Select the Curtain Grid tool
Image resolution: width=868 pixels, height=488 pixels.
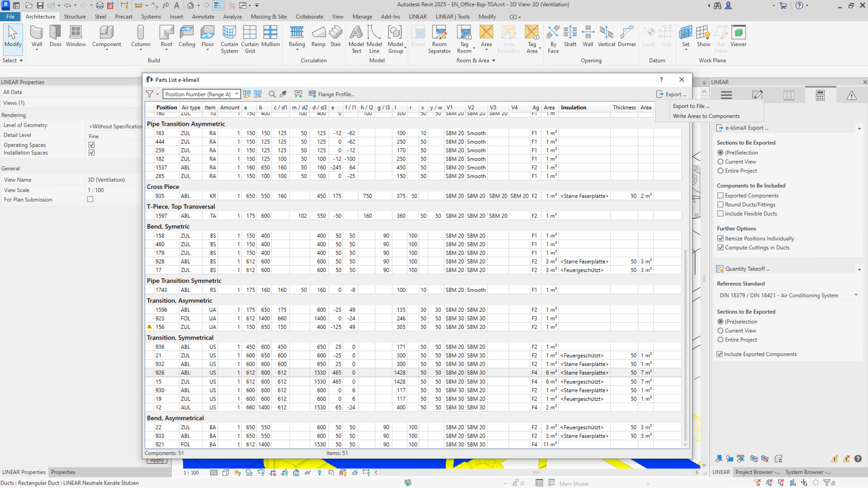(249, 39)
